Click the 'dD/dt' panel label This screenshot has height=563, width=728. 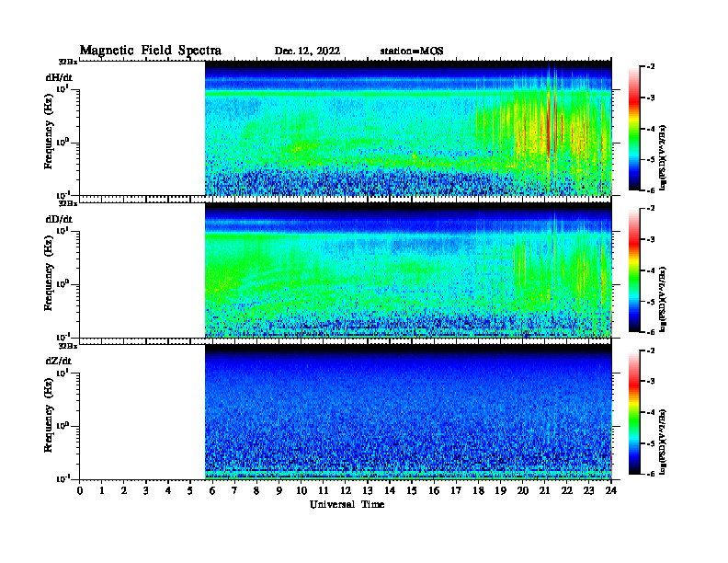[x=59, y=219]
